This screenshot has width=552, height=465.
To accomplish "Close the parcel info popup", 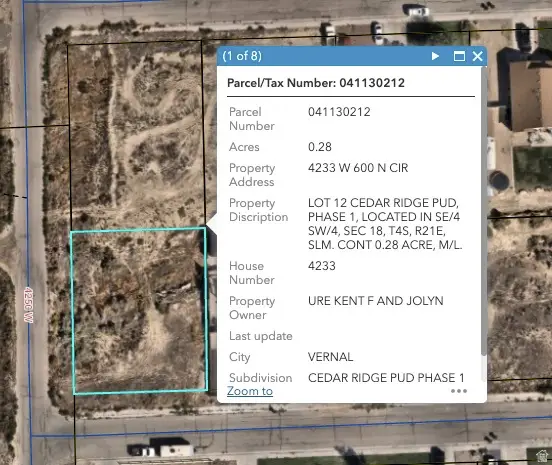I will click(x=477, y=56).
